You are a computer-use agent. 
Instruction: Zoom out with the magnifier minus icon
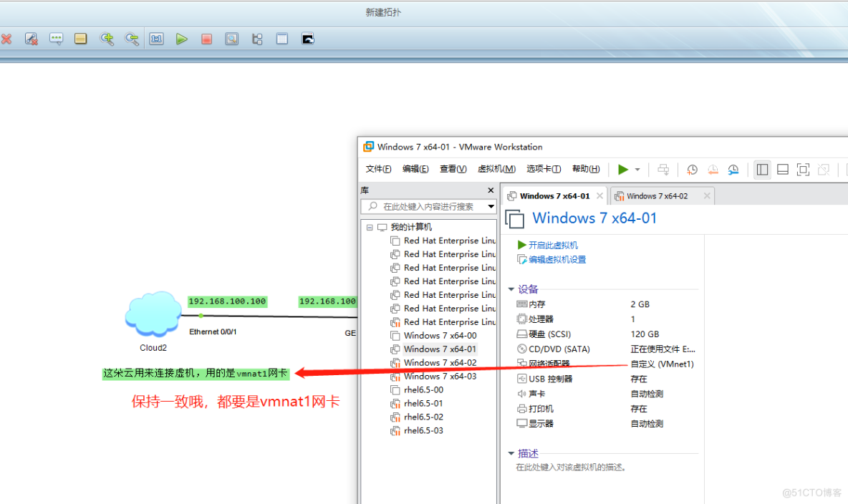point(131,39)
